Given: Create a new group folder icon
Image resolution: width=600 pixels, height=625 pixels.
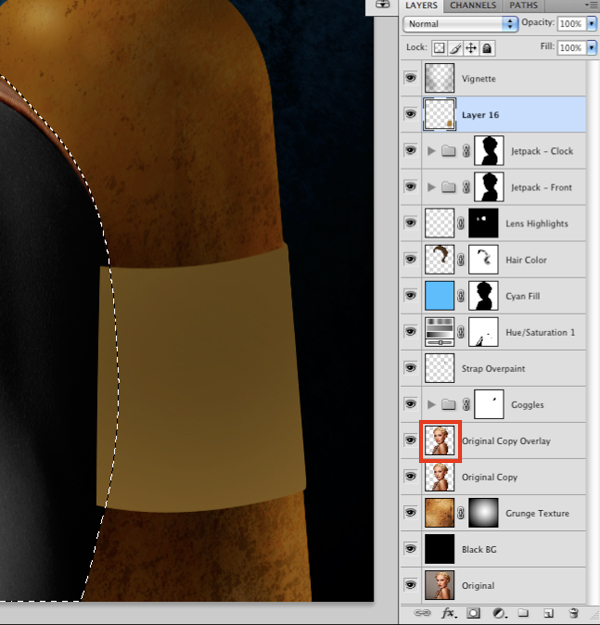Looking at the screenshot, I should tap(523, 613).
